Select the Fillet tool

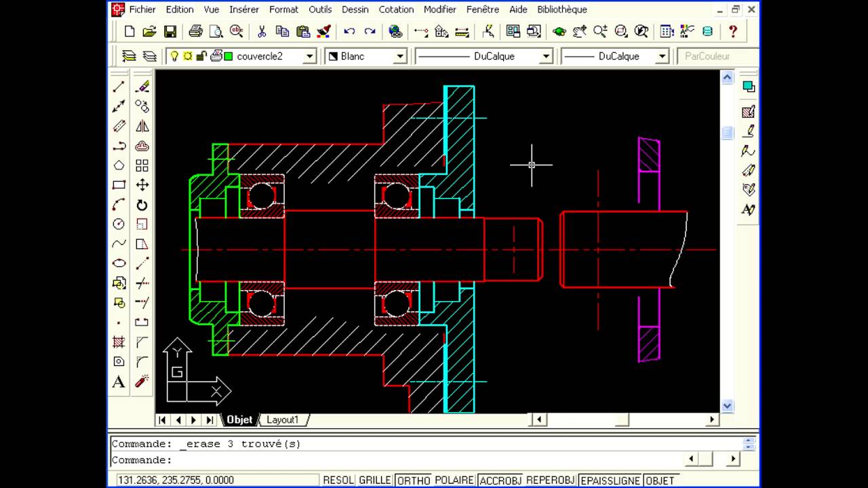(142, 362)
